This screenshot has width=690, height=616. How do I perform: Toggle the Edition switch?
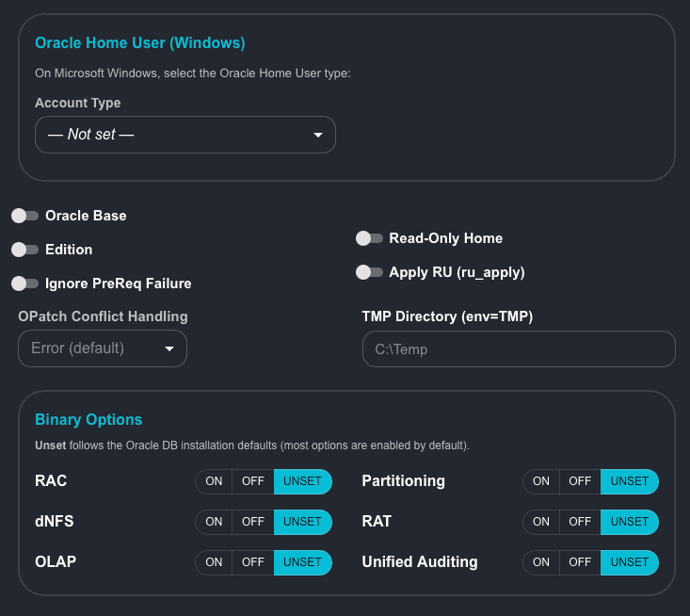click(x=25, y=250)
